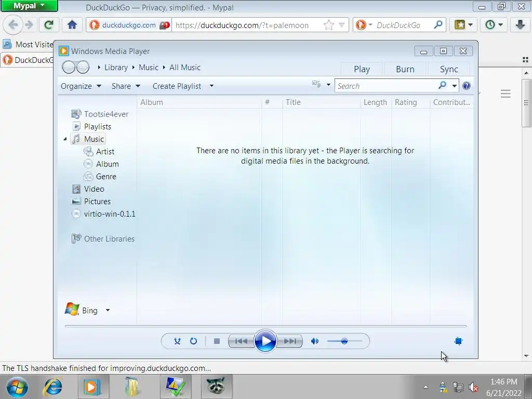
Task: Open the Mypal downloads button
Action: pos(520,25)
